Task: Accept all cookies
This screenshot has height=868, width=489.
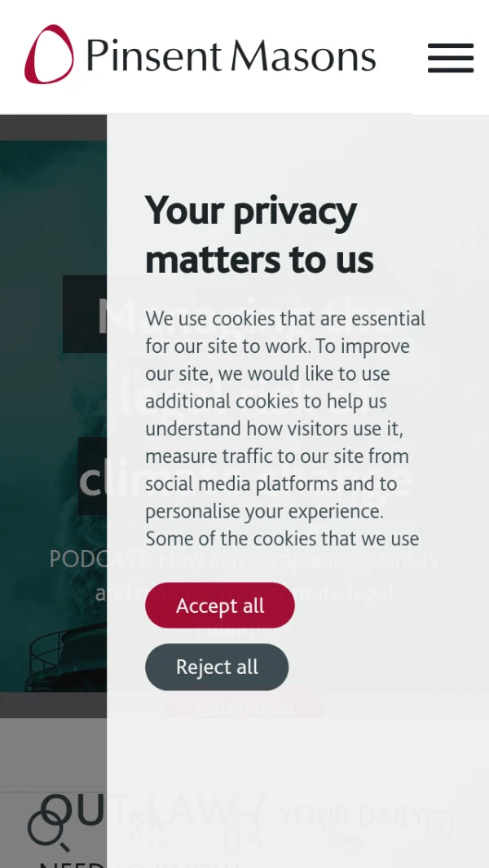Action: [x=219, y=606]
